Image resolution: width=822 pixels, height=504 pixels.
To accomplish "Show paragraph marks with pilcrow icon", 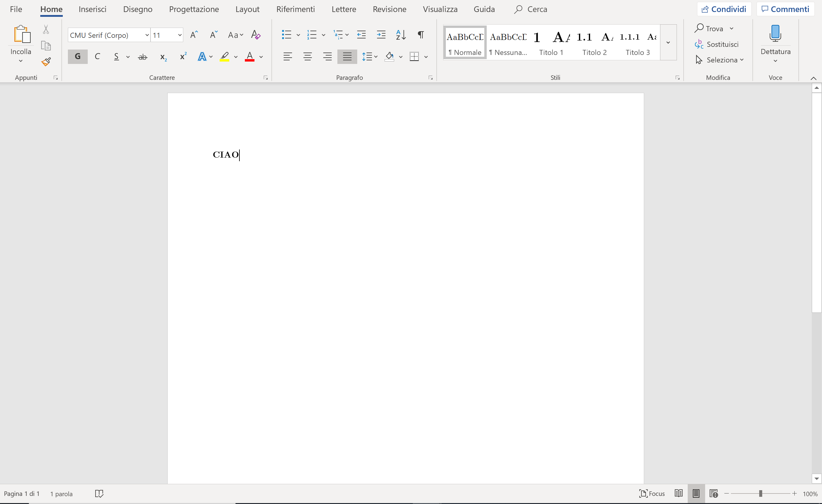I will tap(421, 35).
